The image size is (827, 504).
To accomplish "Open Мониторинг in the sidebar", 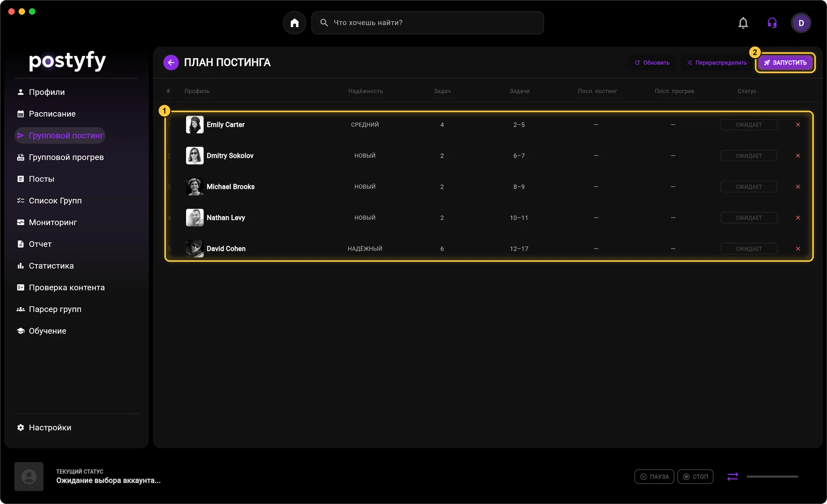I will [x=47, y=222].
